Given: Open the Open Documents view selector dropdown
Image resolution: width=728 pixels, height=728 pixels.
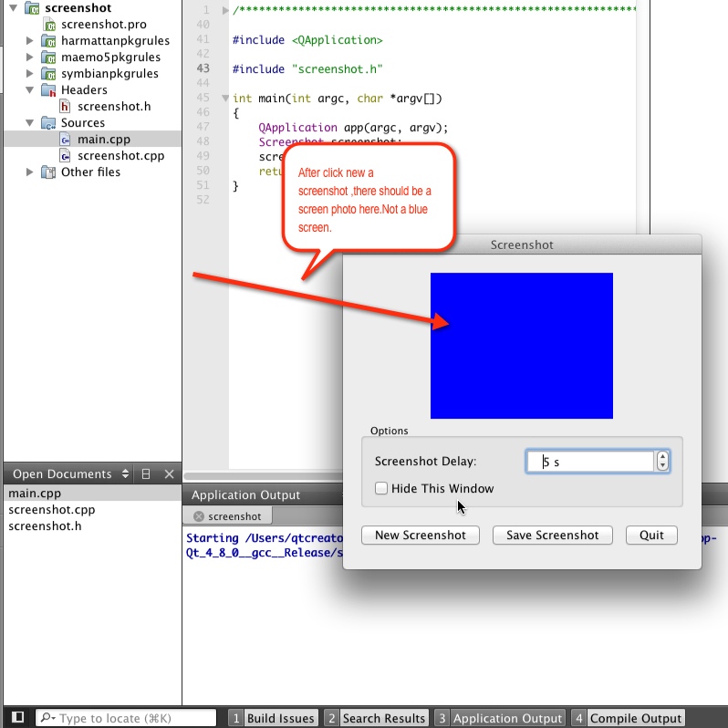Looking at the screenshot, I should [x=121, y=474].
